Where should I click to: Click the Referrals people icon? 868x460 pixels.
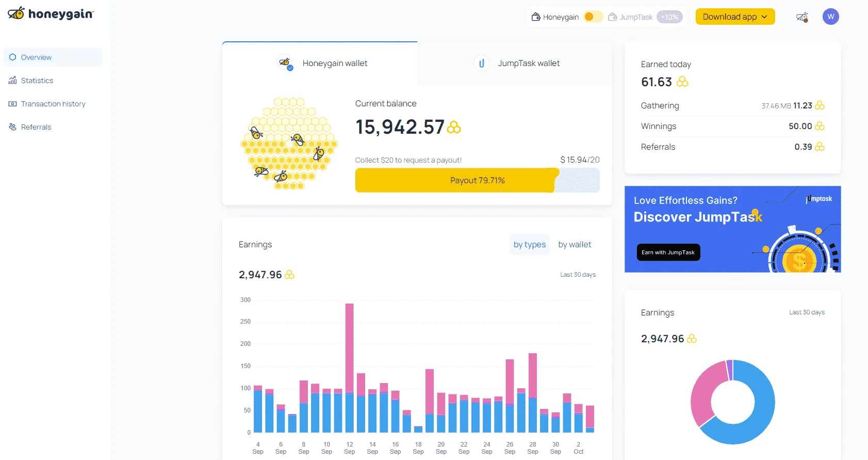(13, 127)
